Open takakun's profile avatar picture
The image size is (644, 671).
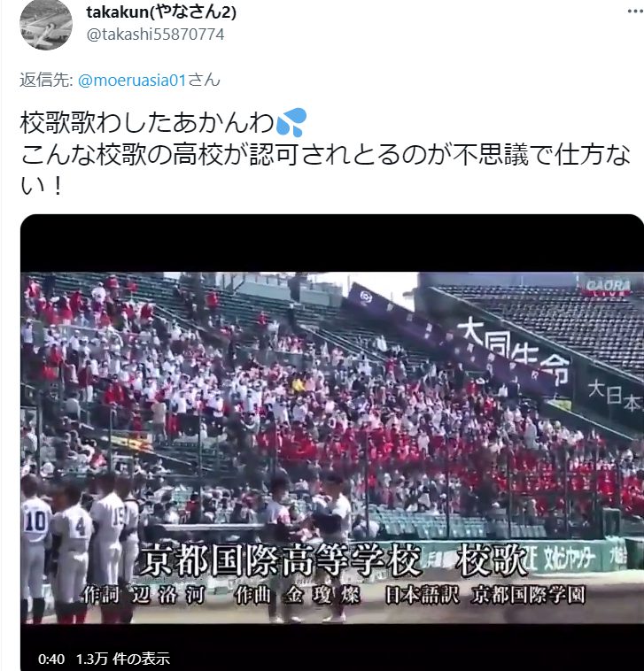pyautogui.click(x=46, y=25)
